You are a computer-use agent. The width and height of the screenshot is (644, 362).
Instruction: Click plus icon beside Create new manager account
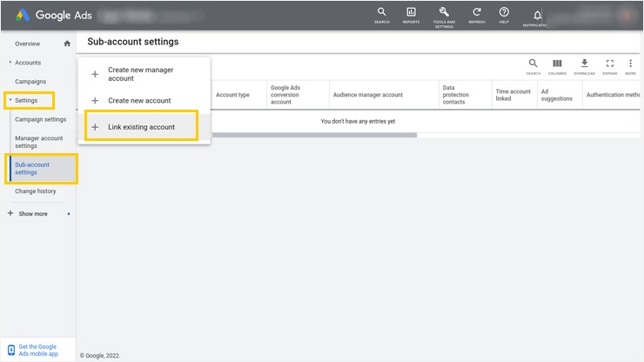(x=95, y=74)
